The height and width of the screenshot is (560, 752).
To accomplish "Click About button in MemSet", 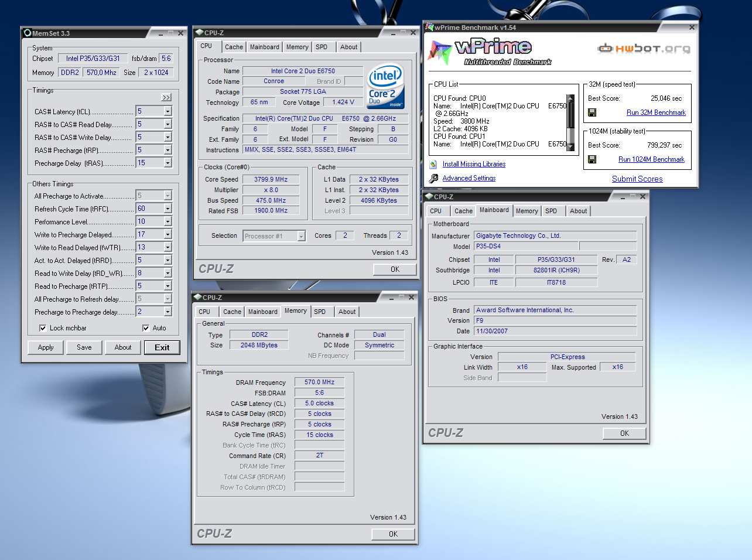I will [123, 347].
